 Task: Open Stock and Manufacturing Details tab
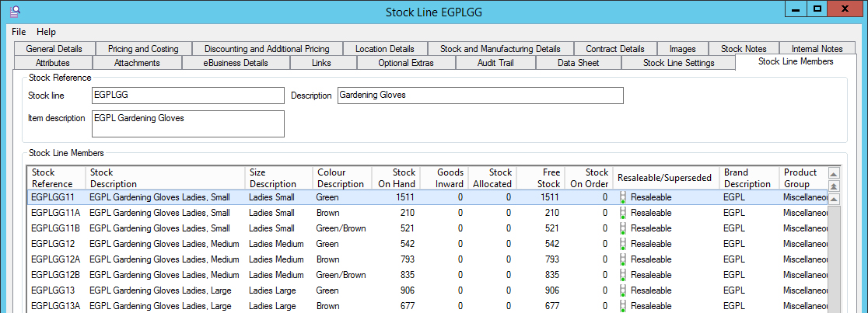coord(500,49)
